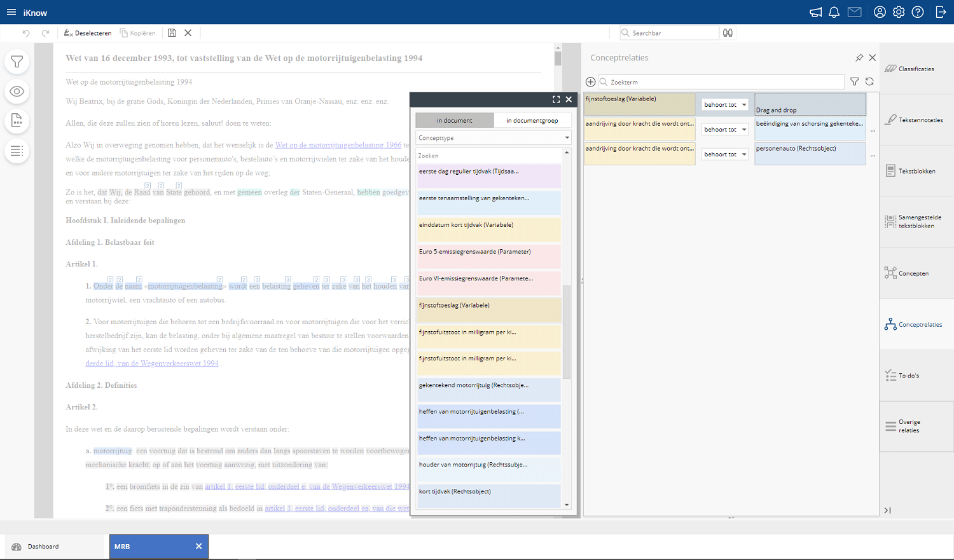Switch to 'in documentgroep' tab

click(532, 120)
